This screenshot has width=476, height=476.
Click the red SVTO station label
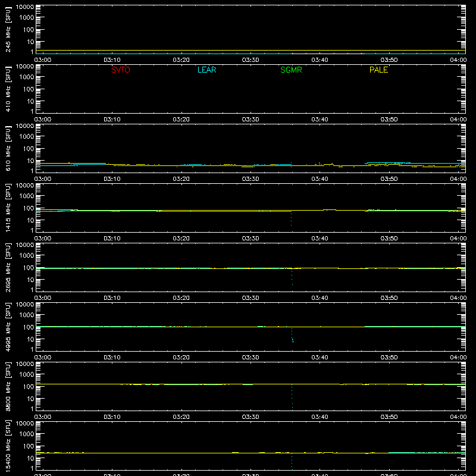pos(121,70)
